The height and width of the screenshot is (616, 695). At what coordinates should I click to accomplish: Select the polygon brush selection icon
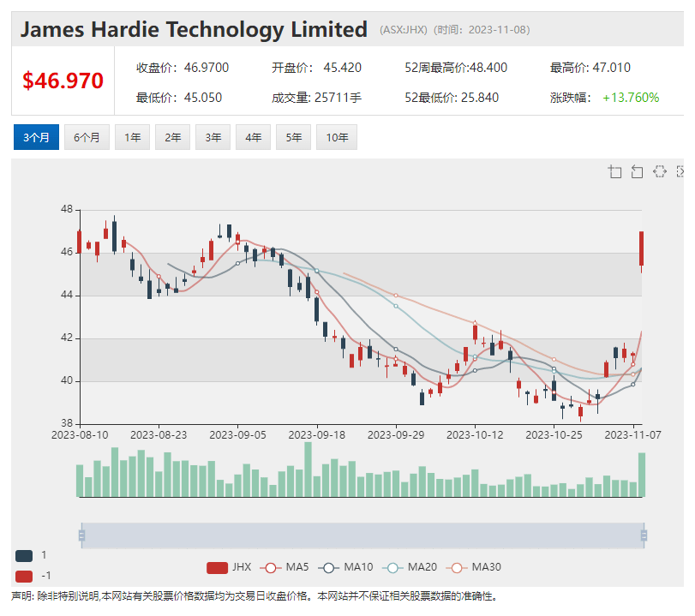click(659, 171)
